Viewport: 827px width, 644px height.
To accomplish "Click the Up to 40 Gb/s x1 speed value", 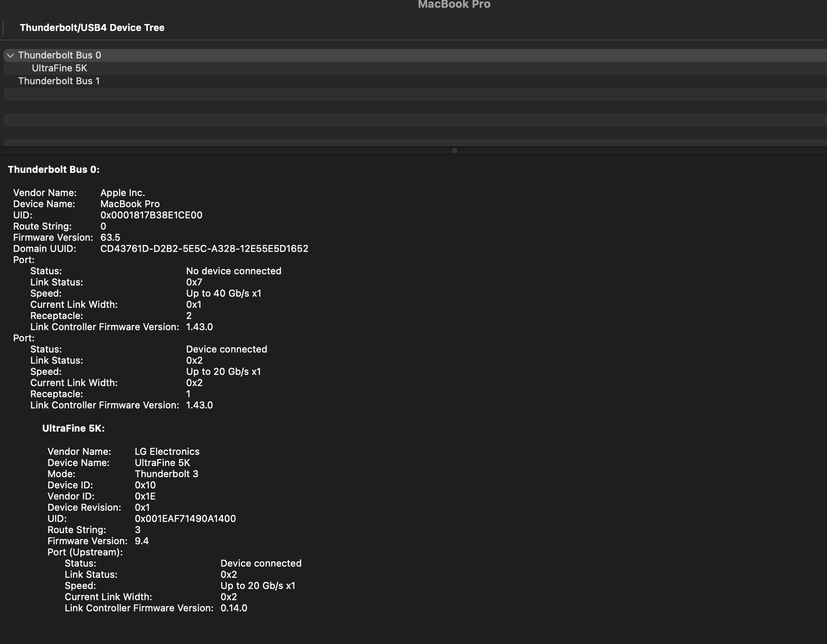I will tap(224, 294).
